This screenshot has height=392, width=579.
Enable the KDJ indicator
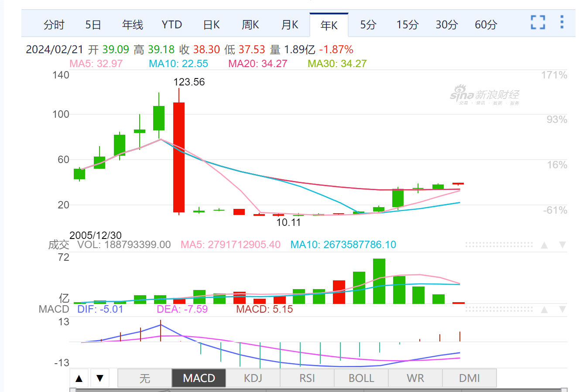pos(253,378)
